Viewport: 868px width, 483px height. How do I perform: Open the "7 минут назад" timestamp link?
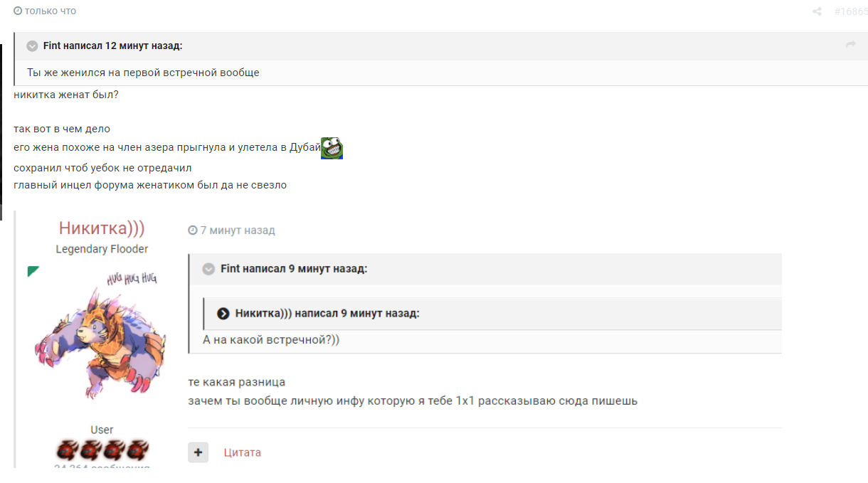pyautogui.click(x=238, y=230)
